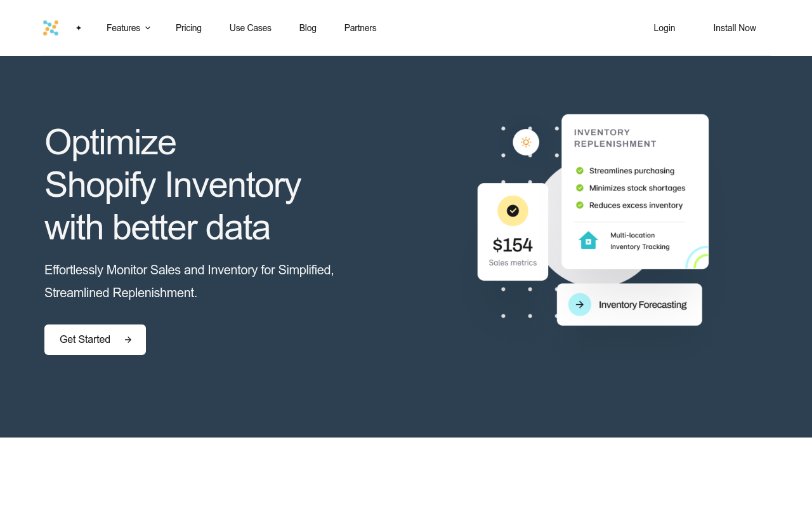Click the 'Minimizes stock shortages' text
The image size is (812, 508).
(638, 188)
